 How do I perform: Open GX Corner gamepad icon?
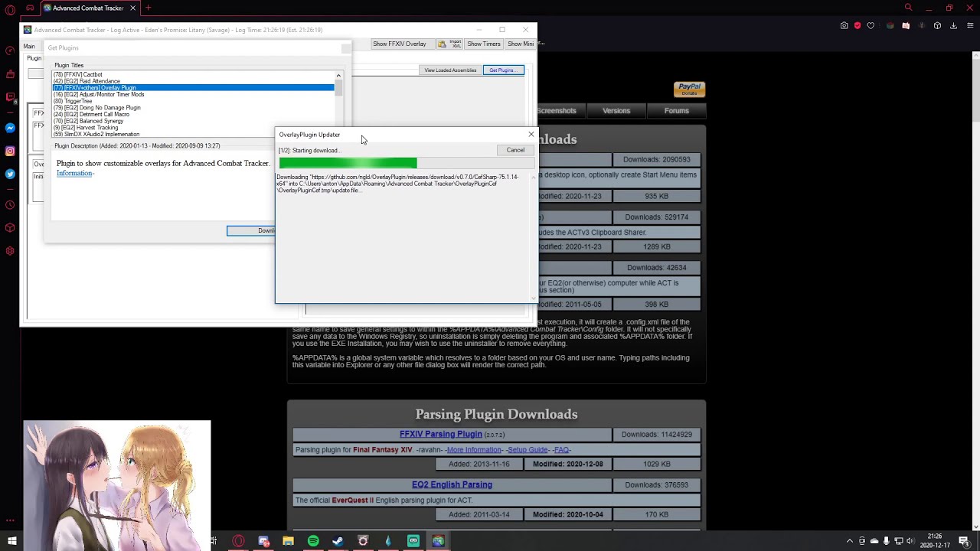click(x=30, y=8)
